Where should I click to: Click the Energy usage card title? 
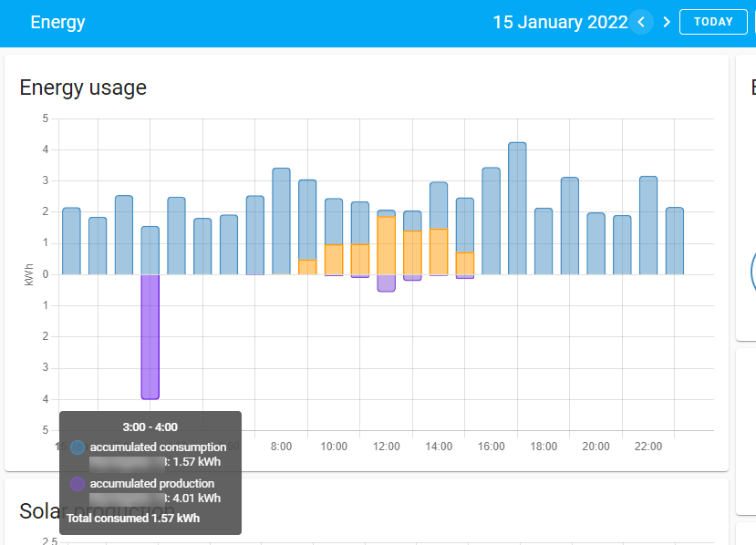(x=82, y=87)
